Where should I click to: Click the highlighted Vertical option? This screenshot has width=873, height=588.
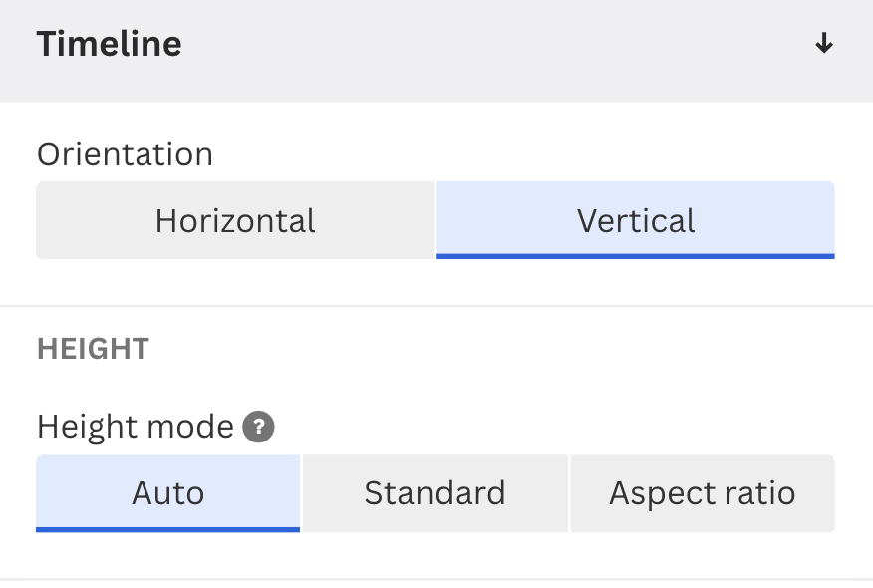[636, 220]
